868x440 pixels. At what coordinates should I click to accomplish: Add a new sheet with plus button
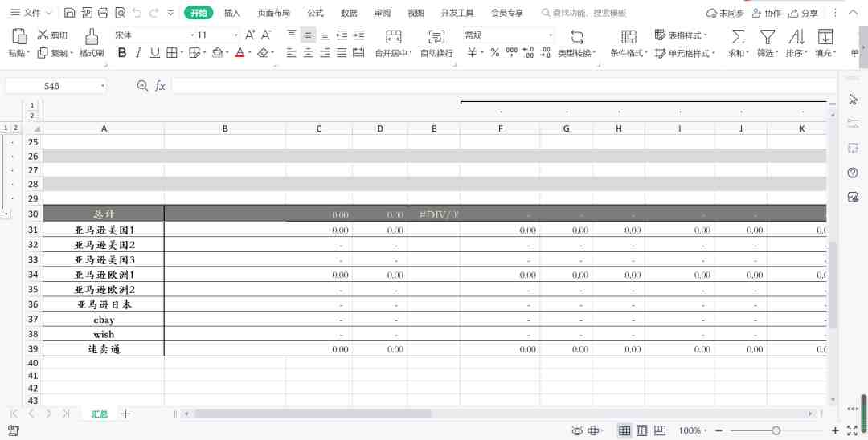(x=125, y=414)
